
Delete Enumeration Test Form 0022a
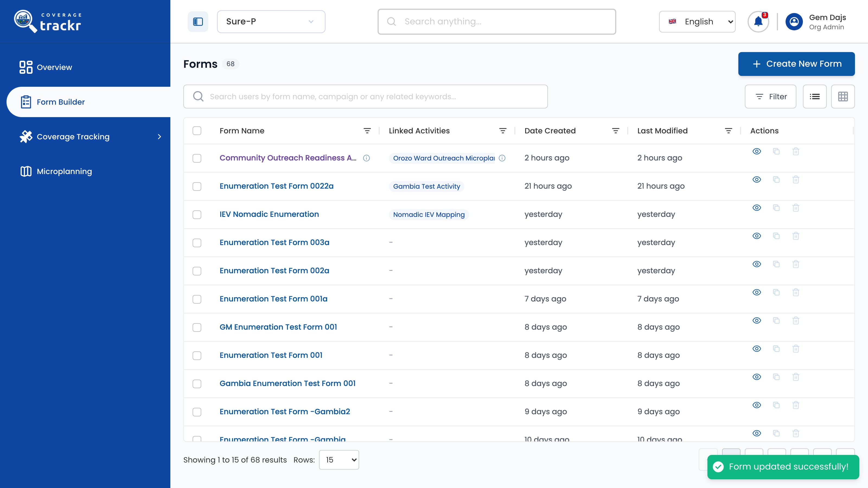796,179
